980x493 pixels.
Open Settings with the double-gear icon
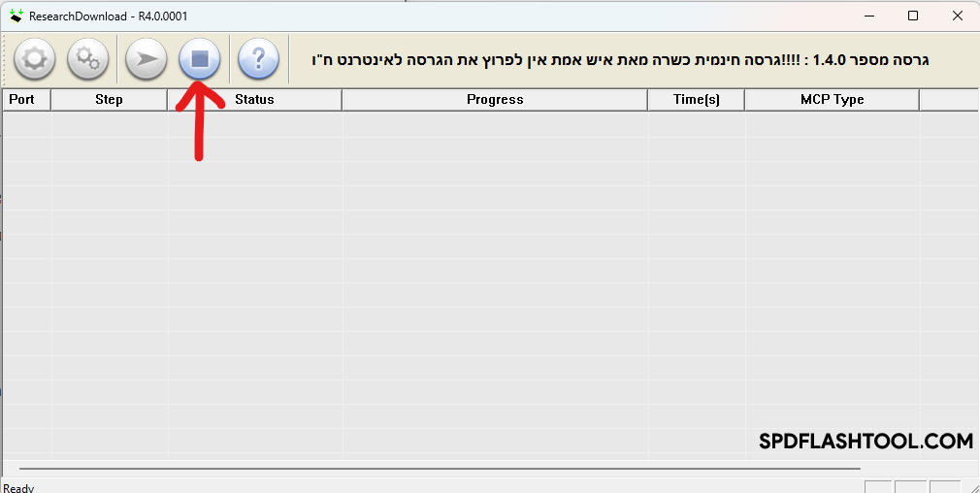pos(88,60)
